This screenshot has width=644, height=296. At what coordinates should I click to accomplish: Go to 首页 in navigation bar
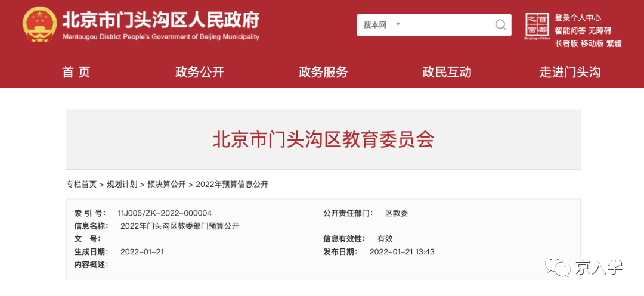coord(76,73)
